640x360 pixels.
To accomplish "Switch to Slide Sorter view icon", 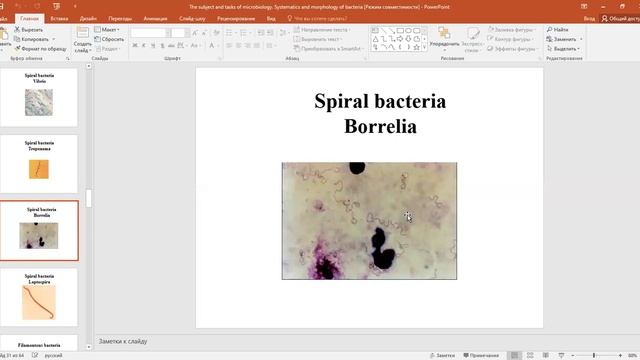I will (x=530, y=356).
